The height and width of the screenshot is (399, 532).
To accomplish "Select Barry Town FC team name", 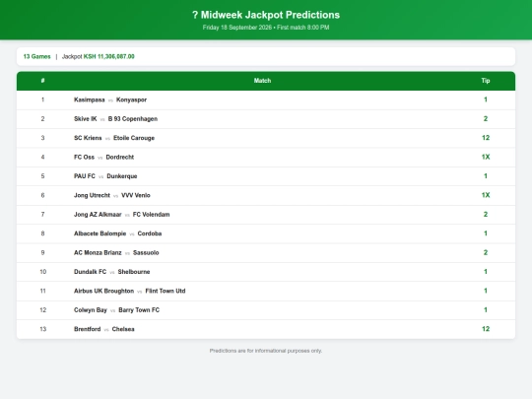I will pyautogui.click(x=139, y=310).
